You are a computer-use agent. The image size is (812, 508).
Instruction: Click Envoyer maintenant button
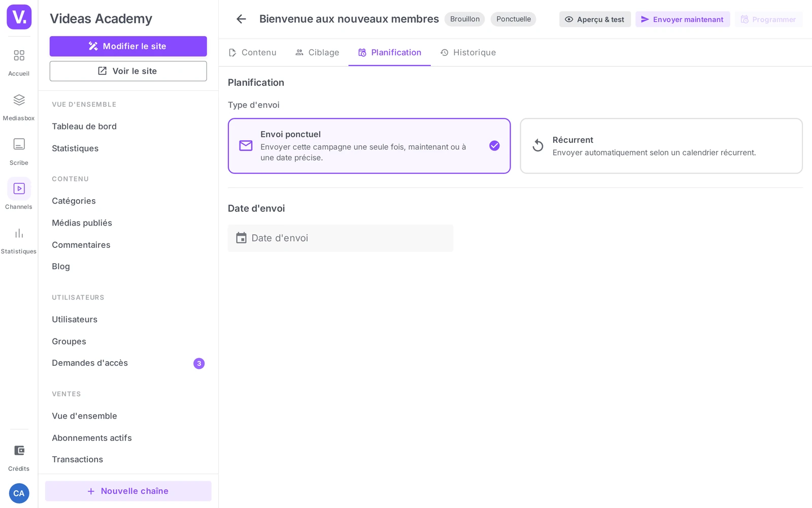pyautogui.click(x=683, y=19)
